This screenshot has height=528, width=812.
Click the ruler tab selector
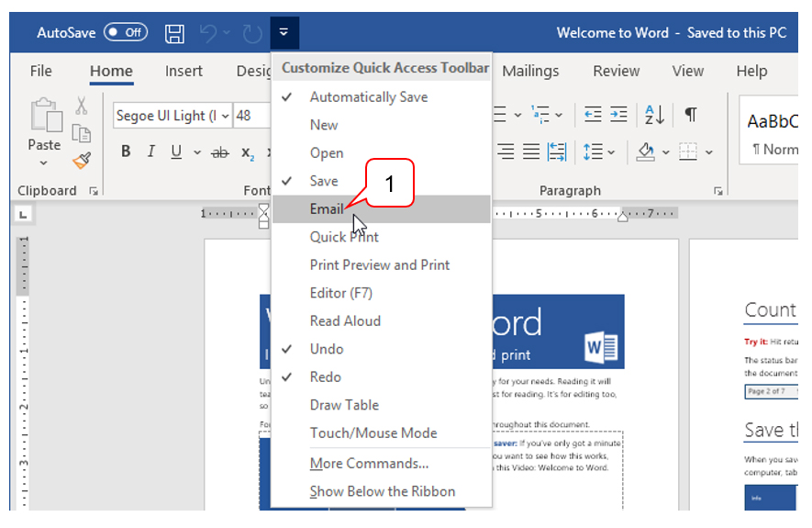pyautogui.click(x=23, y=214)
